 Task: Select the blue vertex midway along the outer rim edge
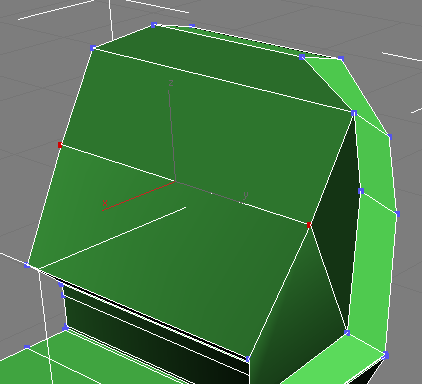click(x=397, y=214)
